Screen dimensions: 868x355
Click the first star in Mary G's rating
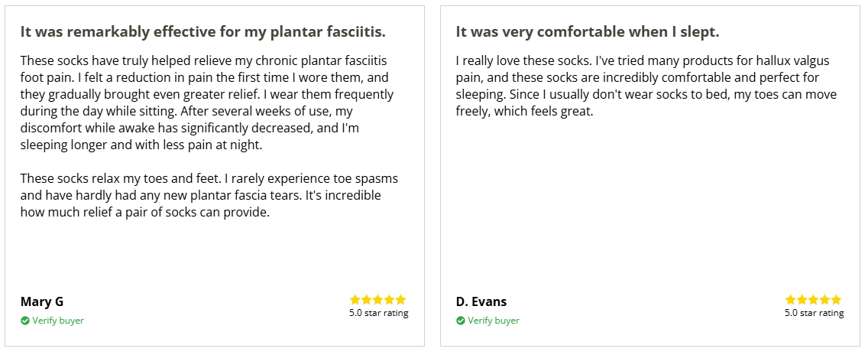pos(355,300)
